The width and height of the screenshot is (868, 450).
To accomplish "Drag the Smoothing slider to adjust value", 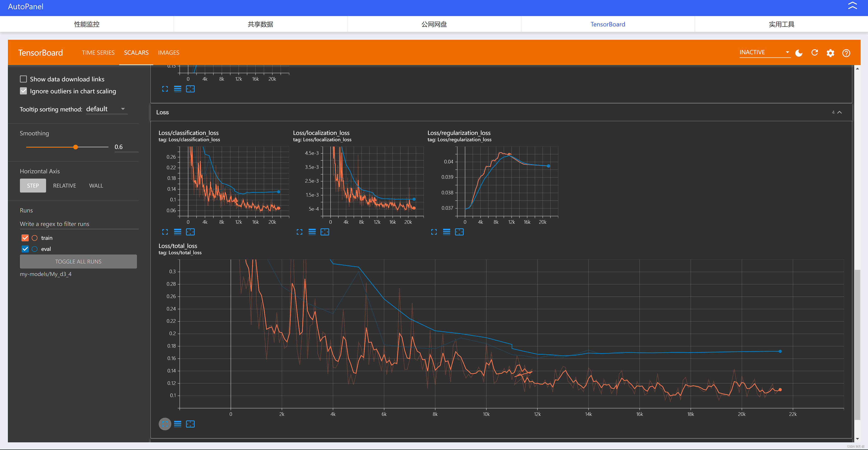I will [x=75, y=148].
